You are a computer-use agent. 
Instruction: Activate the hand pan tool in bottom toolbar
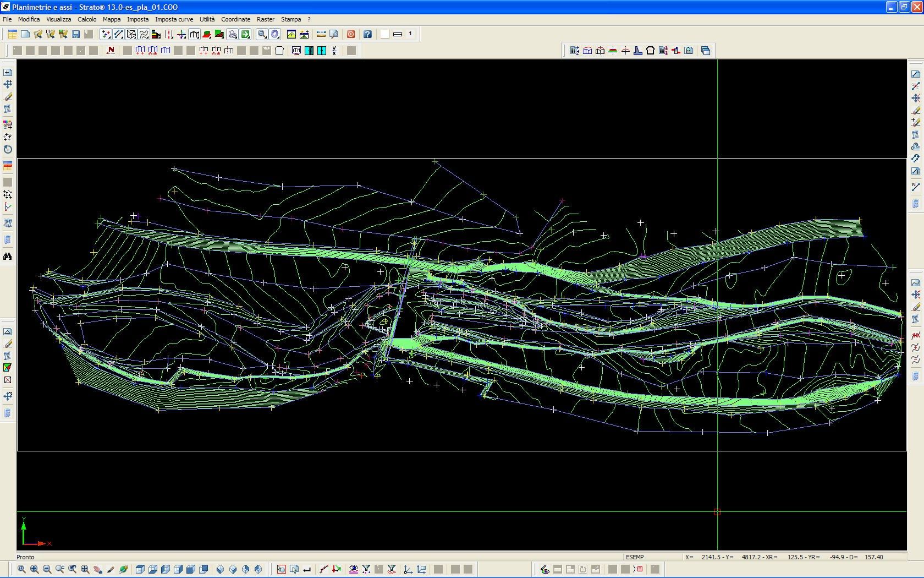97,569
